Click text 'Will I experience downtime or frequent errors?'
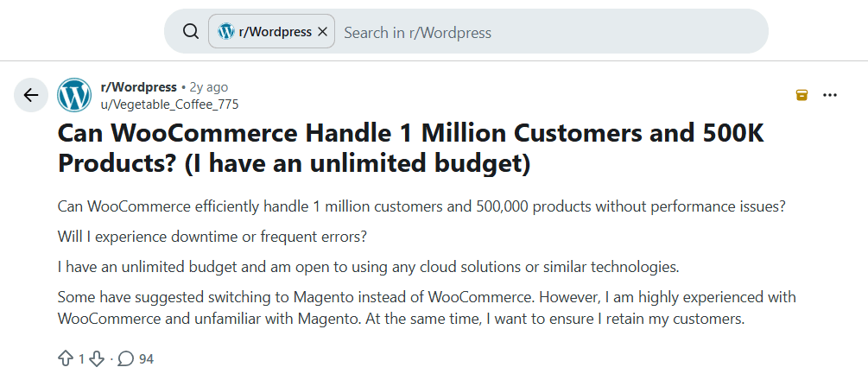This screenshot has width=868, height=380. point(212,237)
